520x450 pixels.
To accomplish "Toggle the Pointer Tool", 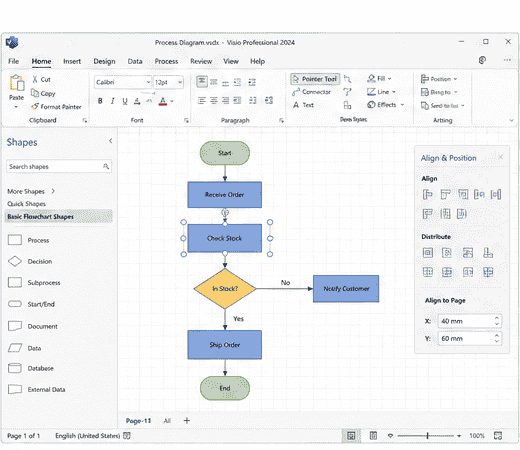I will (315, 79).
